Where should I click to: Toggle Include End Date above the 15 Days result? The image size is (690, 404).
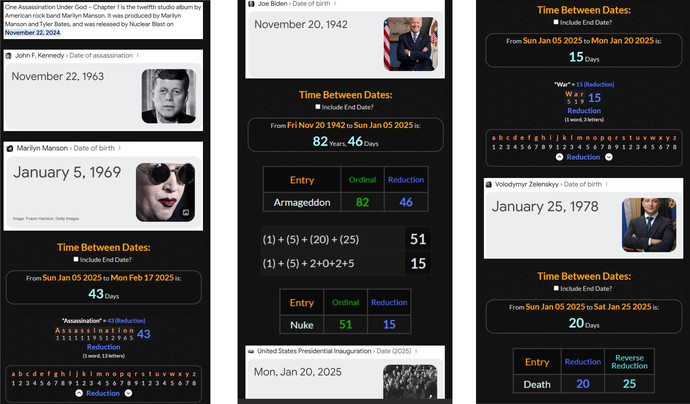[x=556, y=22]
